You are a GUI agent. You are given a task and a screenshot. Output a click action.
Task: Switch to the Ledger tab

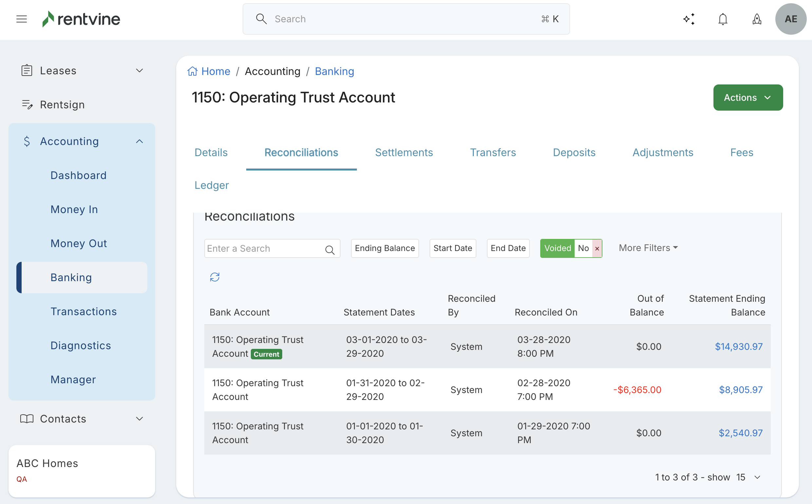tap(212, 185)
